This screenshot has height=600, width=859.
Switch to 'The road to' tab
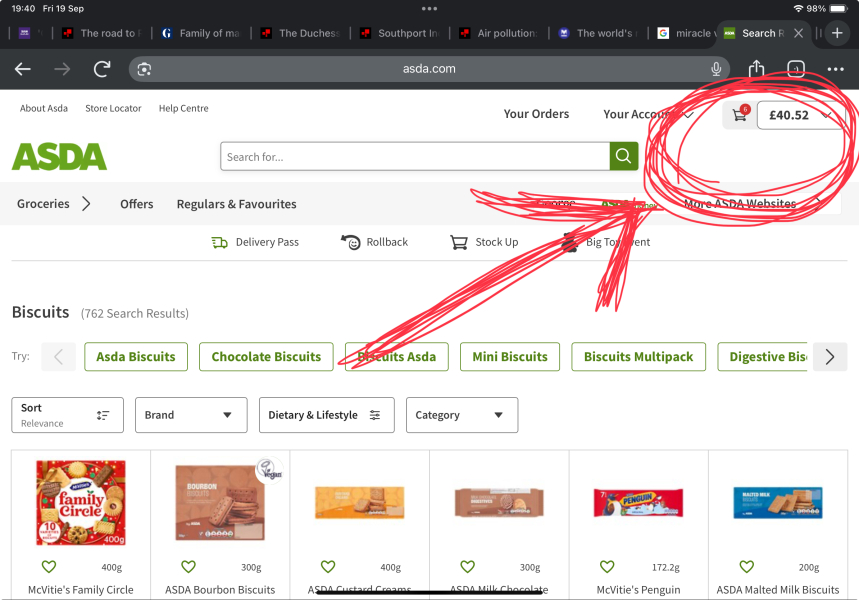point(101,33)
